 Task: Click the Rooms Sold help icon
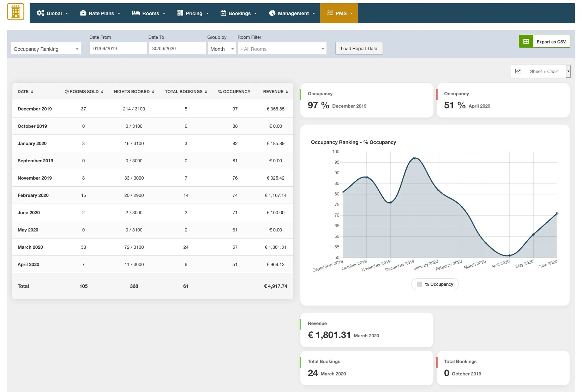(66, 92)
